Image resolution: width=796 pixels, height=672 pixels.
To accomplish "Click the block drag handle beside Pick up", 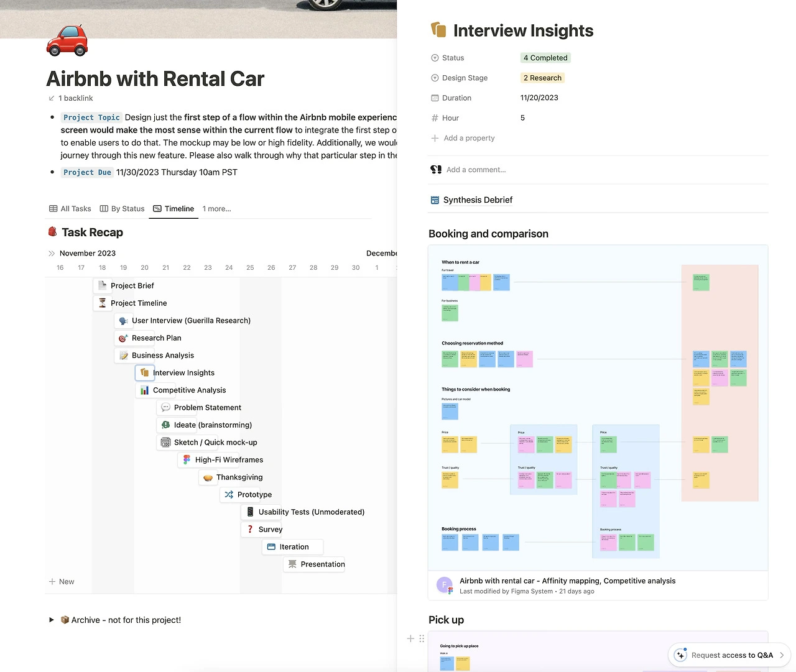I will coord(422,638).
